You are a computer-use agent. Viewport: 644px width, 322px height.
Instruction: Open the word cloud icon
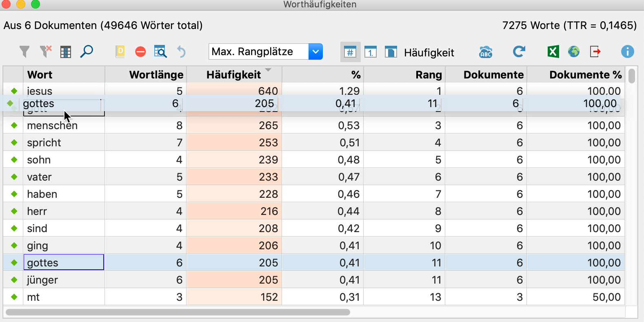coord(486,52)
